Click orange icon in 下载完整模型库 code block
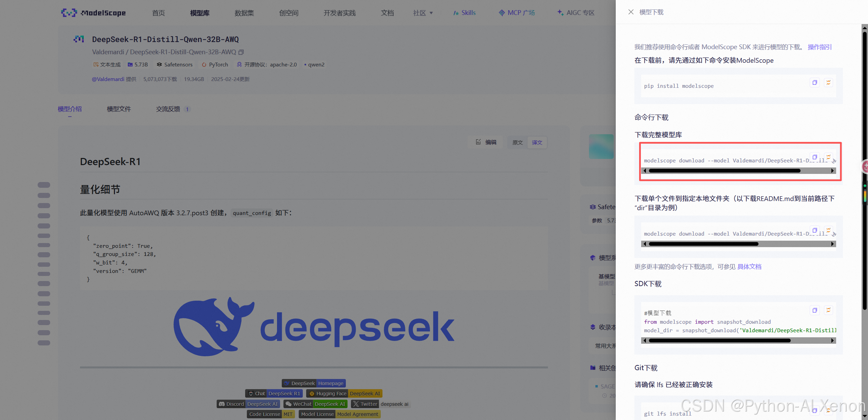Viewport: 868px width, 420px height. point(828,157)
